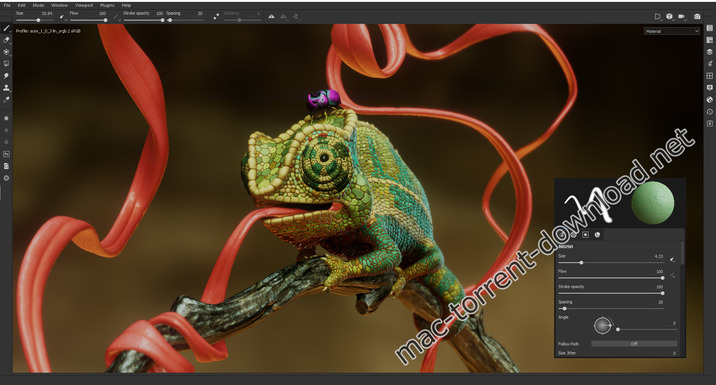The width and height of the screenshot is (716, 385).
Task: Click the Size Jitter value field
Action: click(674, 353)
